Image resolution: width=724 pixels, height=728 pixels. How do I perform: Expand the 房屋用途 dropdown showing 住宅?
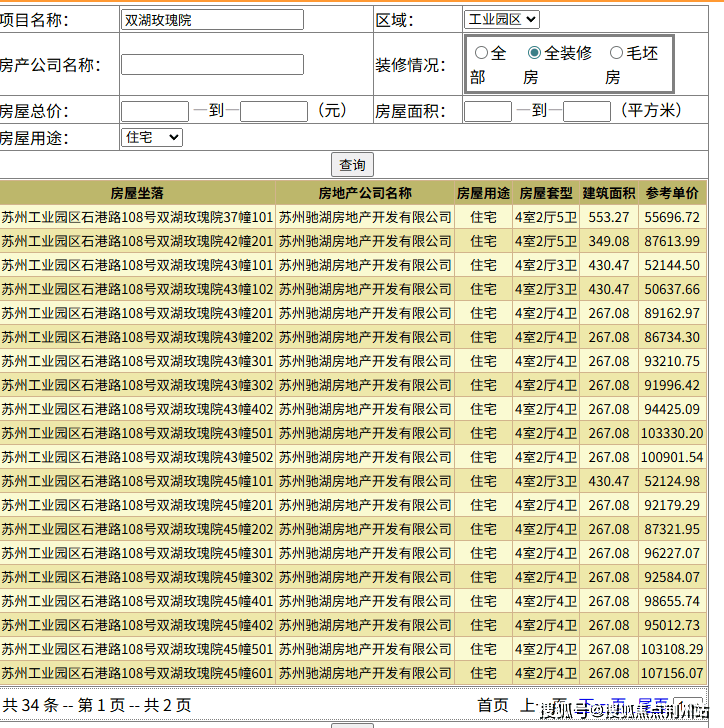(x=152, y=137)
